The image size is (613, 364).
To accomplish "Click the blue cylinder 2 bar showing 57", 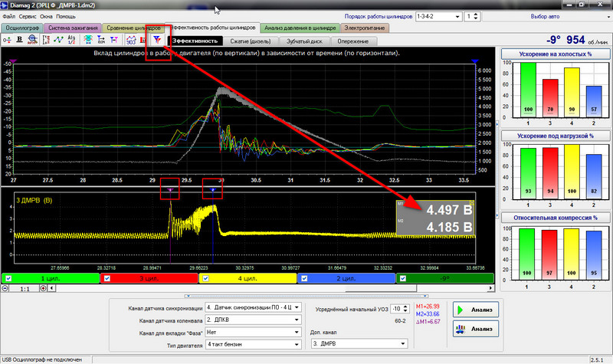I will coord(594,101).
